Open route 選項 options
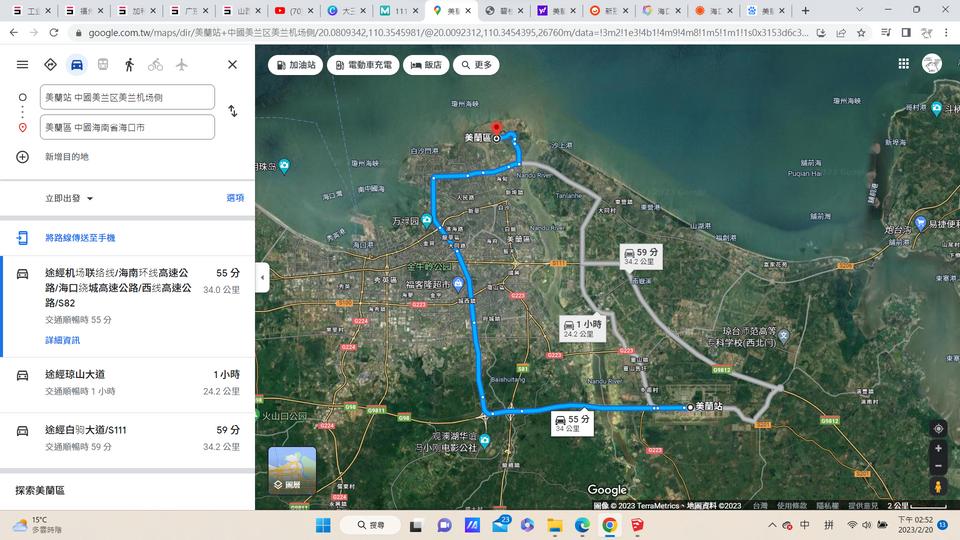This screenshot has height=540, width=960. pyautogui.click(x=235, y=198)
